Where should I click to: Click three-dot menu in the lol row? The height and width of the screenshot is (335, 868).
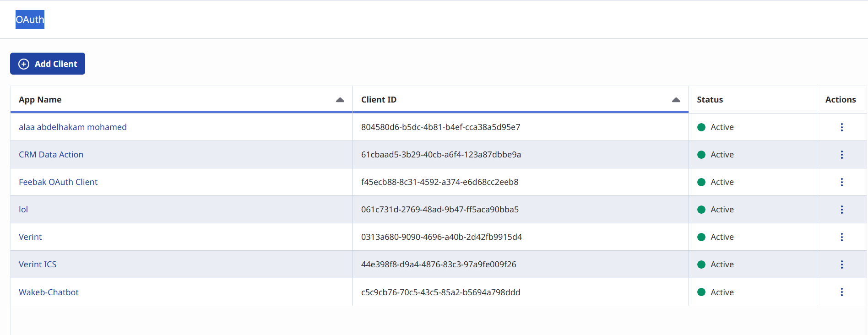[x=841, y=210]
